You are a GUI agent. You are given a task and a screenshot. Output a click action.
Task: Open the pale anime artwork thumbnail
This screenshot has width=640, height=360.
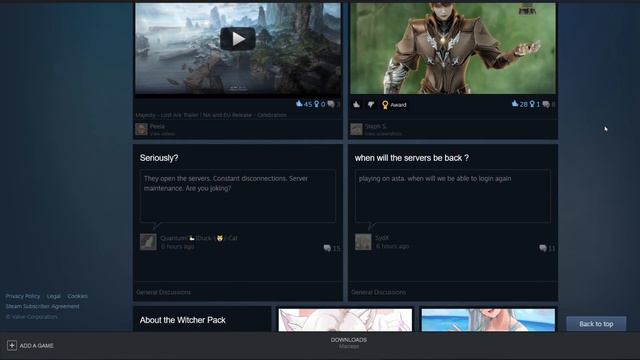(x=345, y=320)
